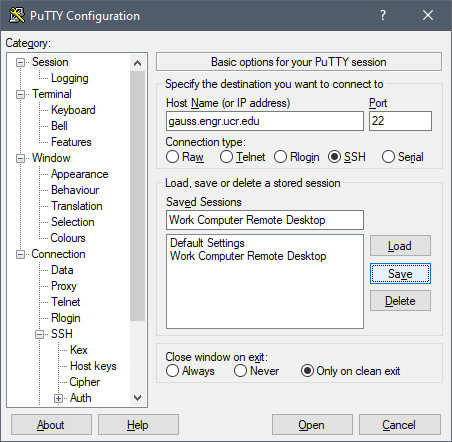
Task: Close the PuTTY Configuration window
Action: click(428, 15)
